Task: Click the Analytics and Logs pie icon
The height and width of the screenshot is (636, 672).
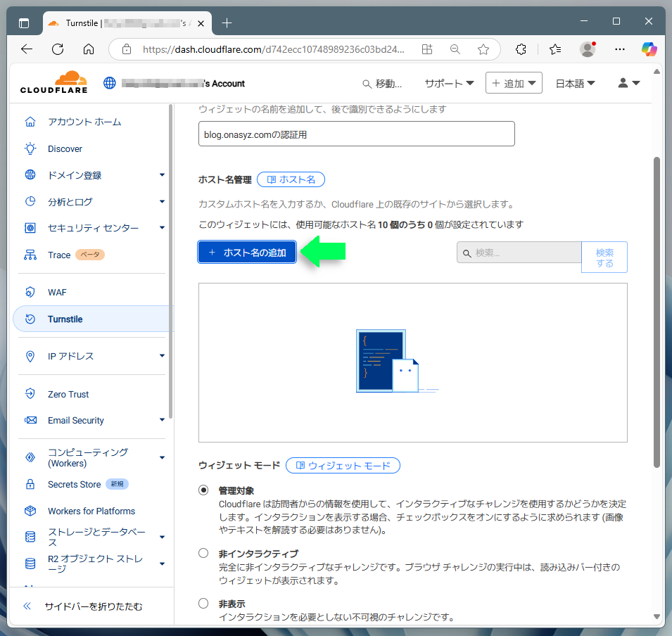Action: [x=30, y=201]
